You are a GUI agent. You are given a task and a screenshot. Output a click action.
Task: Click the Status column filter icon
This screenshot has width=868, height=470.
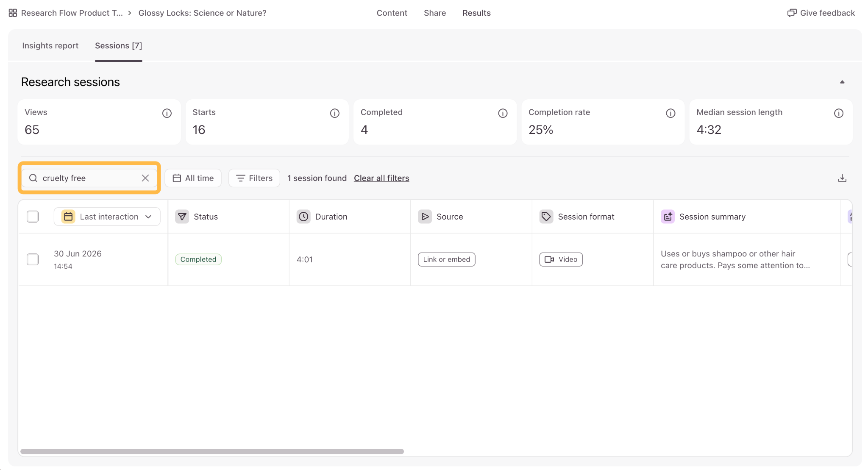click(182, 217)
